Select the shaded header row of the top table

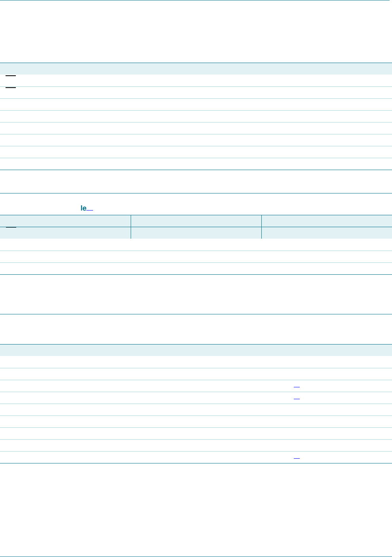196,69
